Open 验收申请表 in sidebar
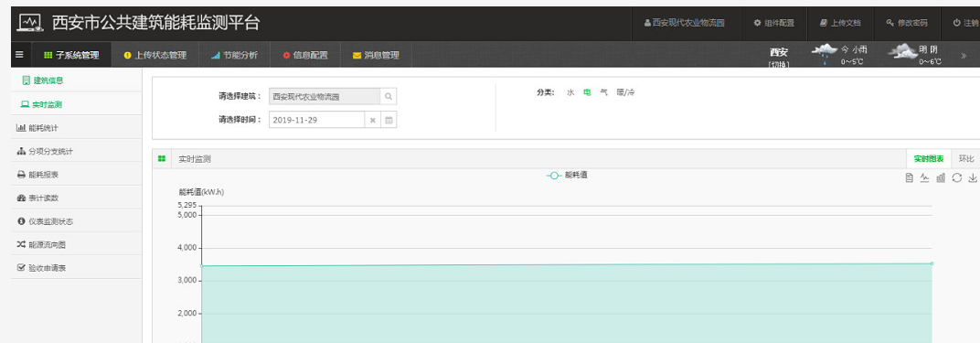Image resolution: width=980 pixels, height=343 pixels. pyautogui.click(x=76, y=268)
